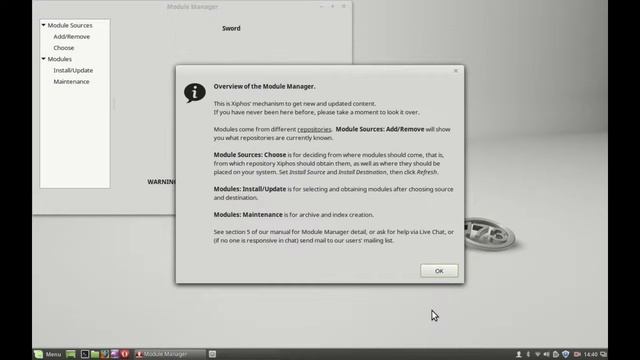The image size is (640, 360).
Task: Click the purple application launcher icon
Action: (115, 354)
